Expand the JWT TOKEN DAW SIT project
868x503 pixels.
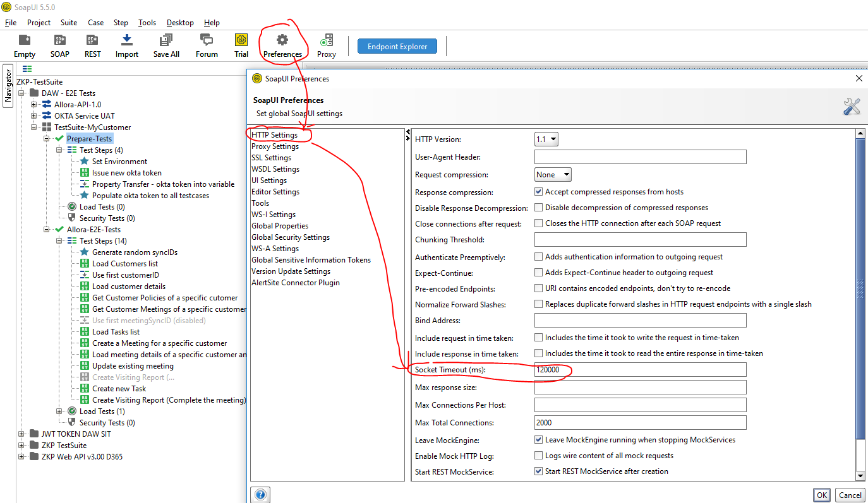pyautogui.click(x=21, y=434)
